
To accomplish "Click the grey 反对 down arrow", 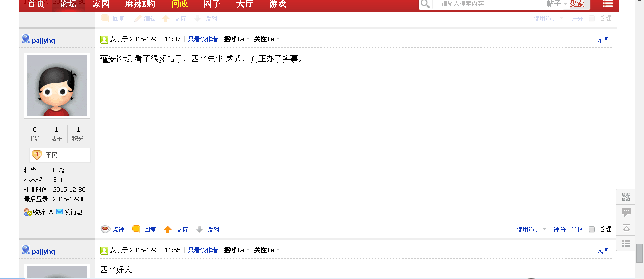I will 199,229.
